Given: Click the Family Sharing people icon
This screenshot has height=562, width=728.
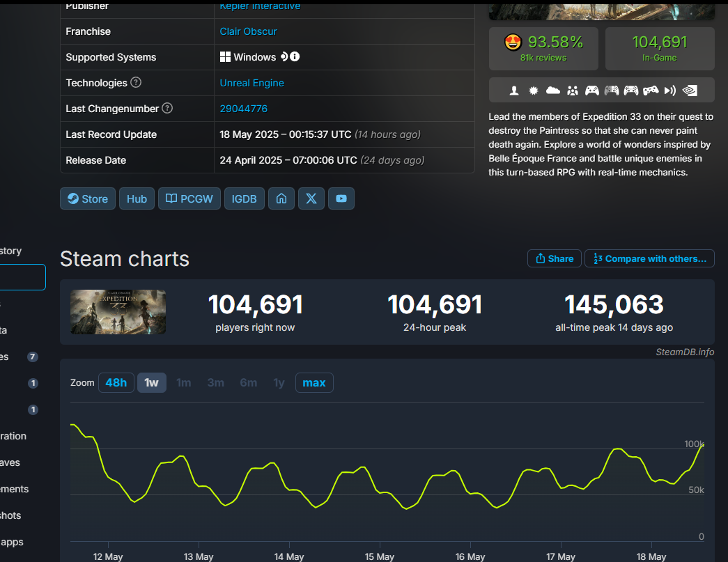Looking at the screenshot, I should click(x=573, y=91).
